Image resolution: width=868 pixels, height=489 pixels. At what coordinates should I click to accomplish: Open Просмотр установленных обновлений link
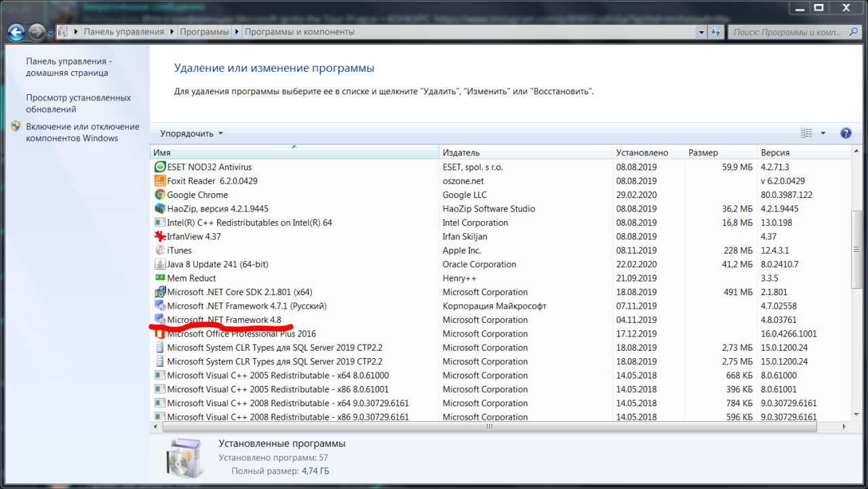(x=79, y=103)
